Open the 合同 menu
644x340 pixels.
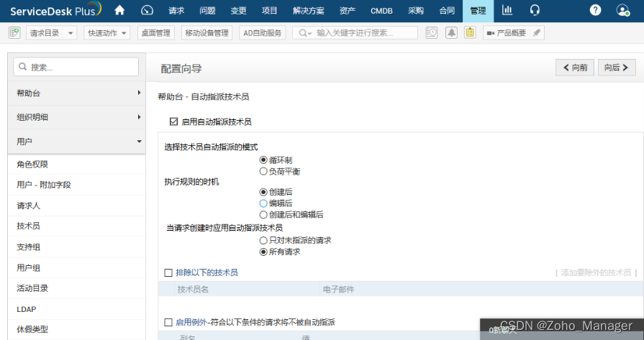click(x=447, y=11)
